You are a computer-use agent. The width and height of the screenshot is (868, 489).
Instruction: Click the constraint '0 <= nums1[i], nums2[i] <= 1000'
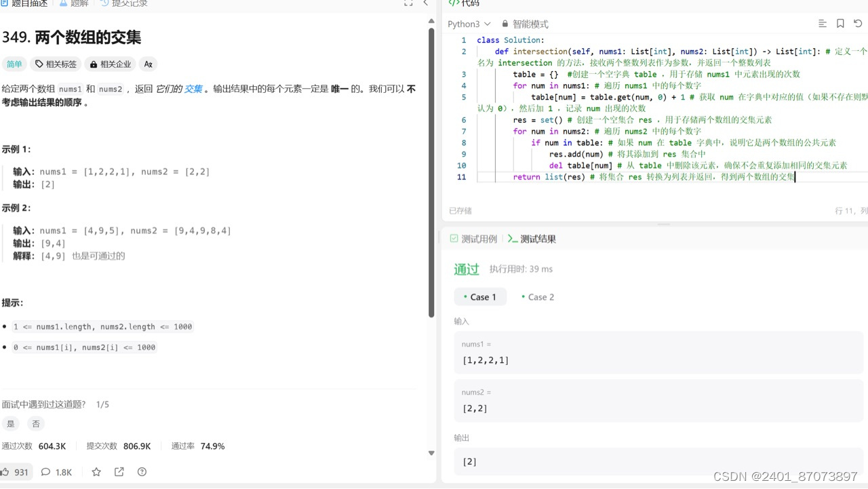coord(85,347)
